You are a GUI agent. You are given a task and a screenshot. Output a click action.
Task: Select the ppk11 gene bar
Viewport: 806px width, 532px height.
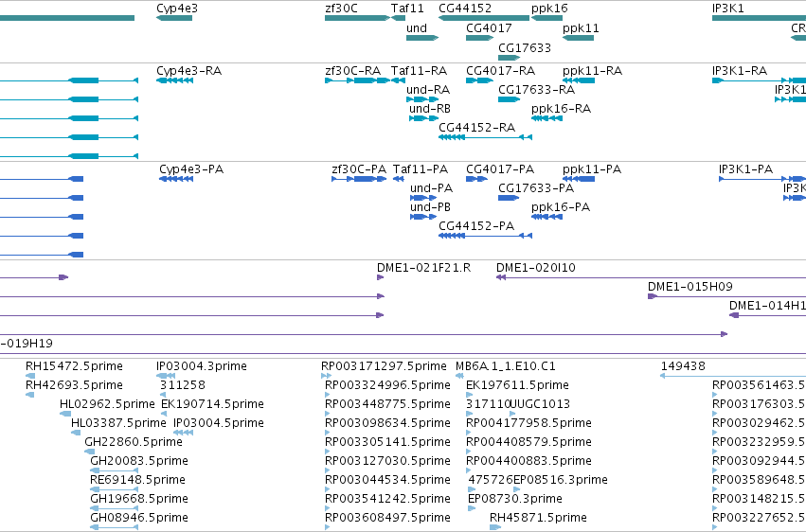point(579,38)
